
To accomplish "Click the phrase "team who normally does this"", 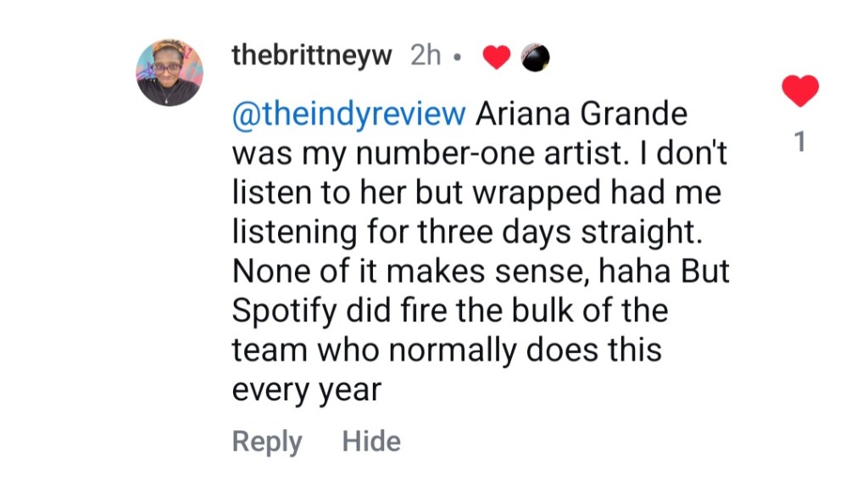I will 446,350.
